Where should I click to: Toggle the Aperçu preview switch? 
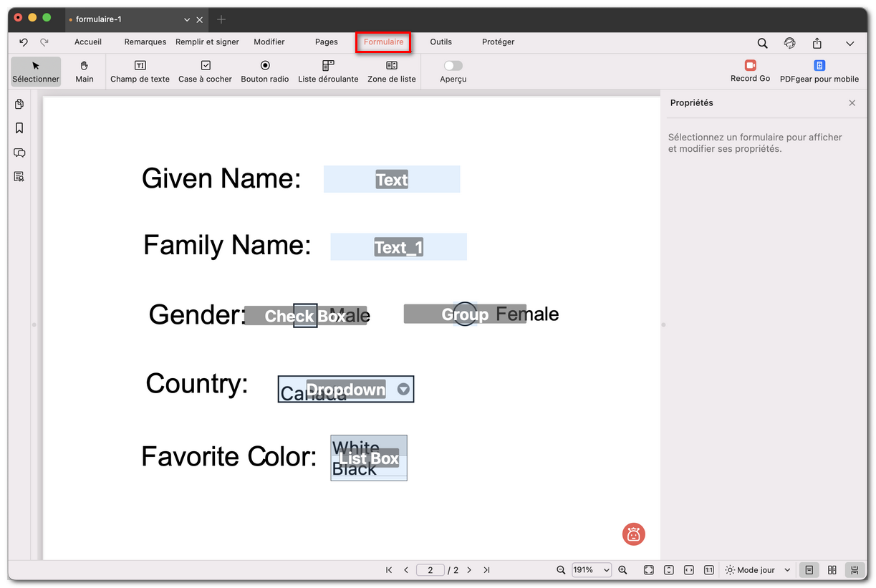coord(452,65)
